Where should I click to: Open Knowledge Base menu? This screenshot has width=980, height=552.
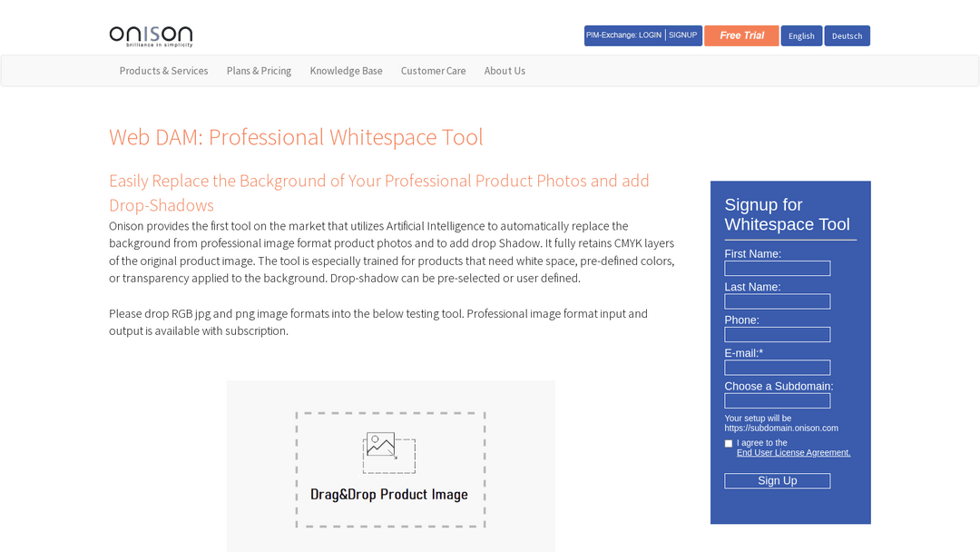coord(347,71)
